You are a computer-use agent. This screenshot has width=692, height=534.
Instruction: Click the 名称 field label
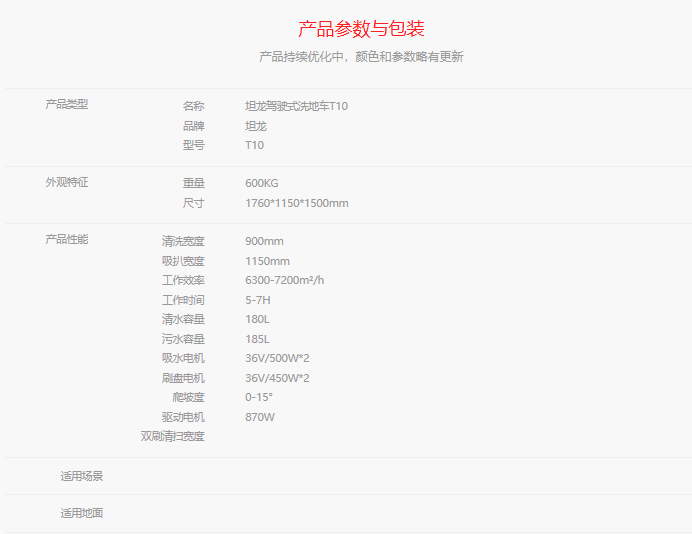pos(194,106)
